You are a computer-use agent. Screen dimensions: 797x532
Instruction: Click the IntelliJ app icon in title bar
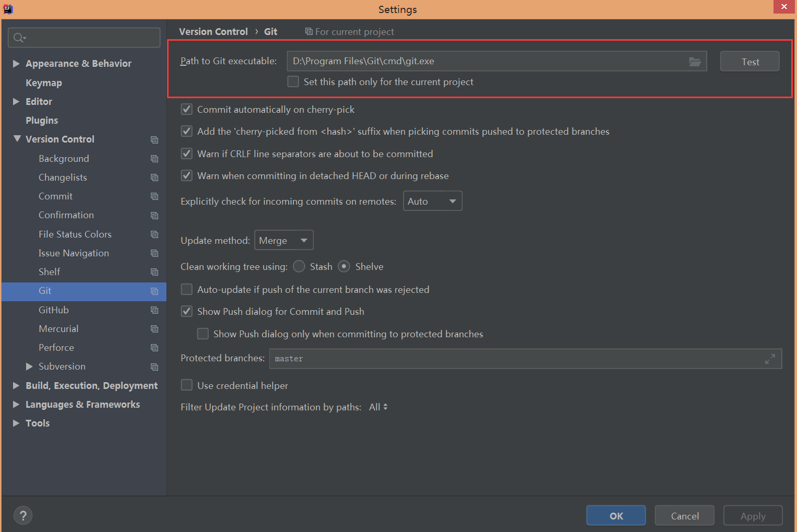pos(8,9)
